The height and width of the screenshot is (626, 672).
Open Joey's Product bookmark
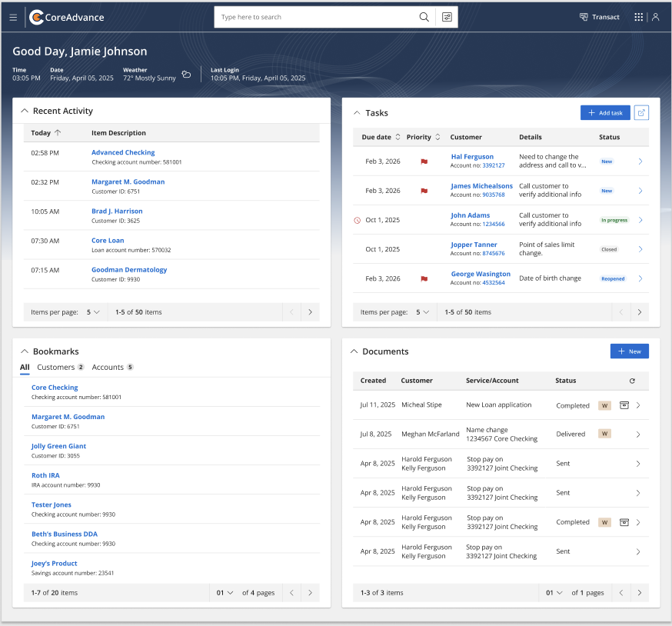pyautogui.click(x=54, y=564)
